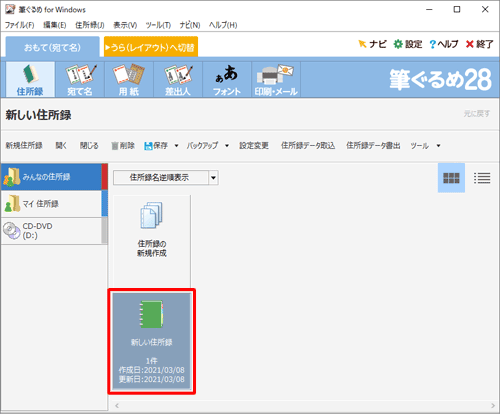The width and height of the screenshot is (500, 414).
Task: Click the 保存 save button
Action: tap(156, 146)
